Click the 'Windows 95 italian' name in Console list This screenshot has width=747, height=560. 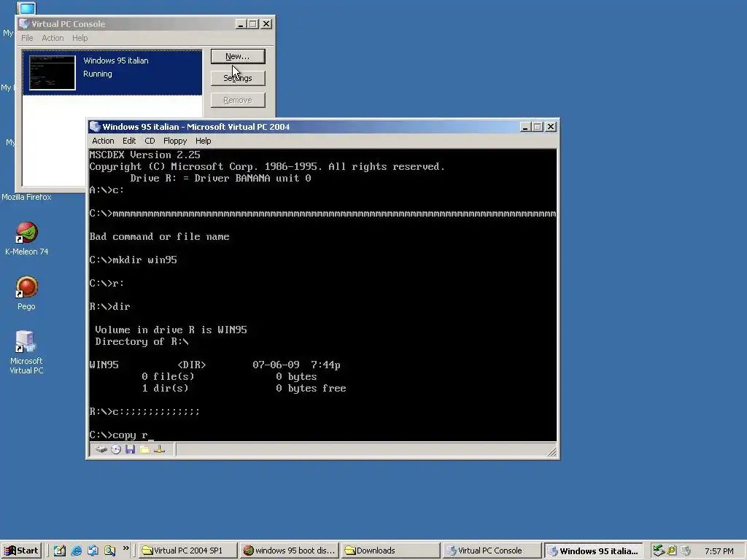[116, 61]
